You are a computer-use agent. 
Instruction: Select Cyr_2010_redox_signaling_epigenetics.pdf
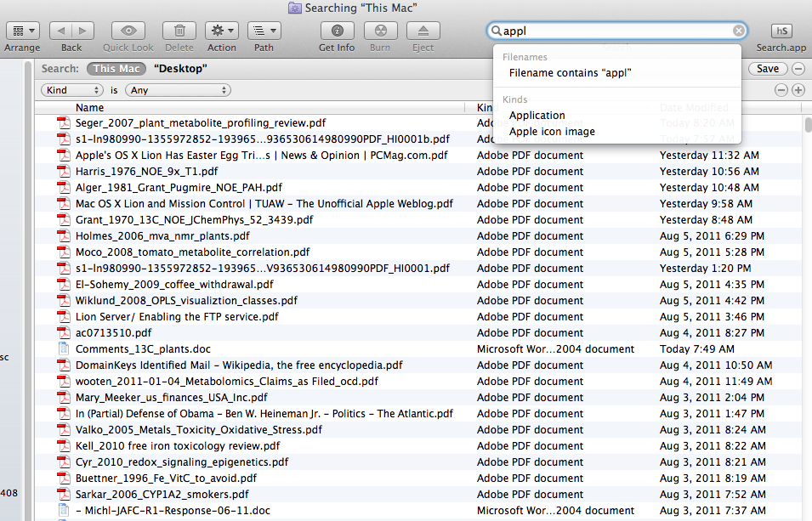tap(182, 462)
